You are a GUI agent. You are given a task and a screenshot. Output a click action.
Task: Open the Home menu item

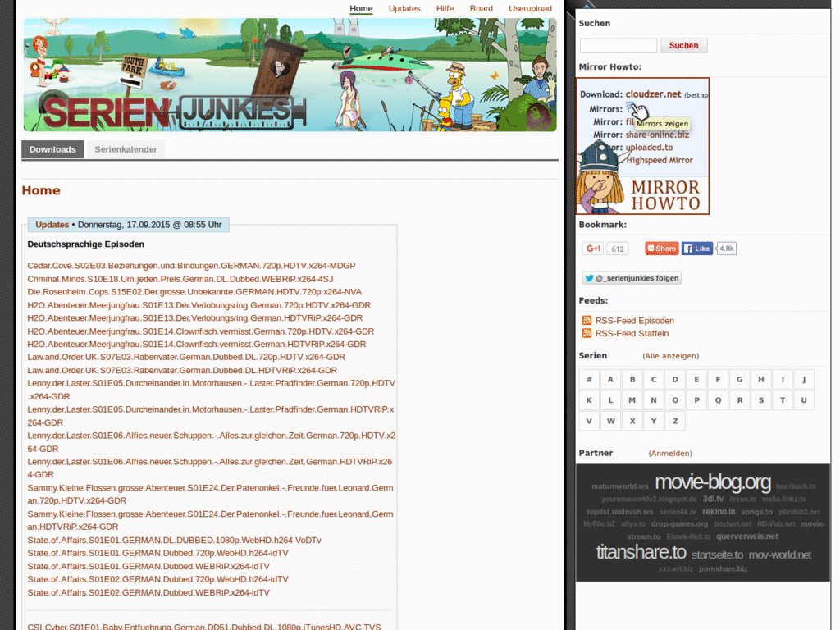[361, 8]
